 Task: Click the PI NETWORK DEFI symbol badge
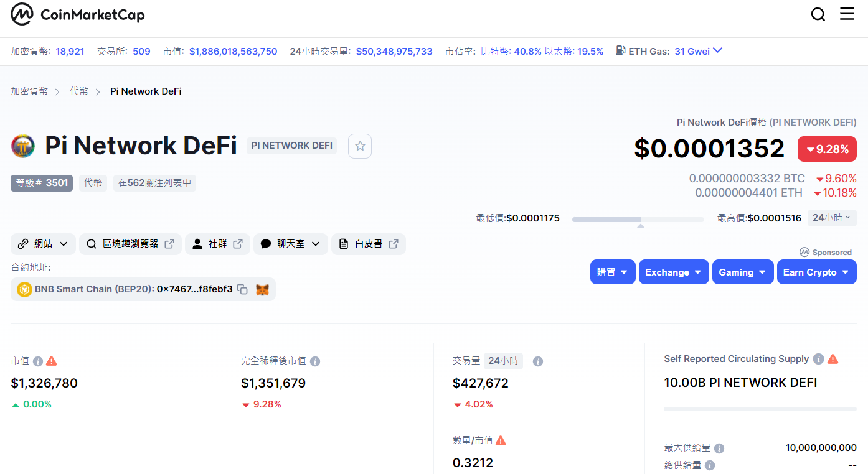pos(291,146)
